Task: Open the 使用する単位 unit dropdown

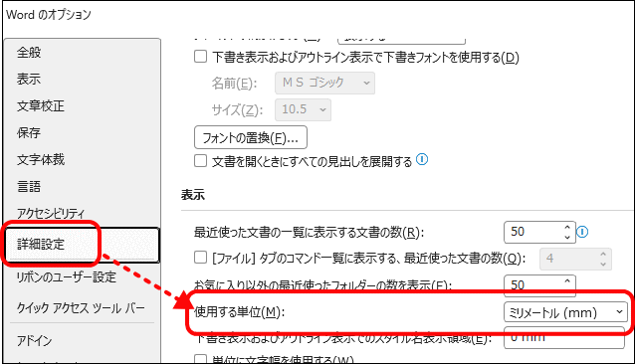Action: coord(565,312)
